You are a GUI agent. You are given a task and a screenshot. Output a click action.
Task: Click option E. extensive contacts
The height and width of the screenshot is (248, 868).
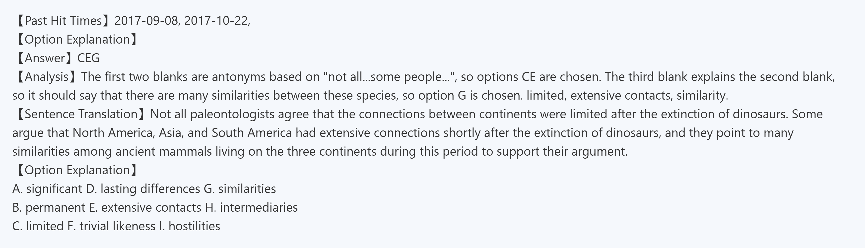(x=145, y=207)
